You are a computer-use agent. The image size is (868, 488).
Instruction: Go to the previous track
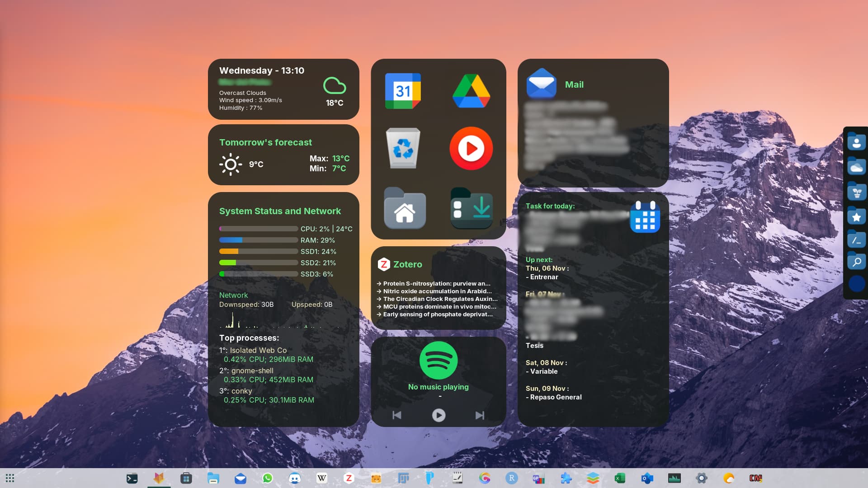(397, 415)
